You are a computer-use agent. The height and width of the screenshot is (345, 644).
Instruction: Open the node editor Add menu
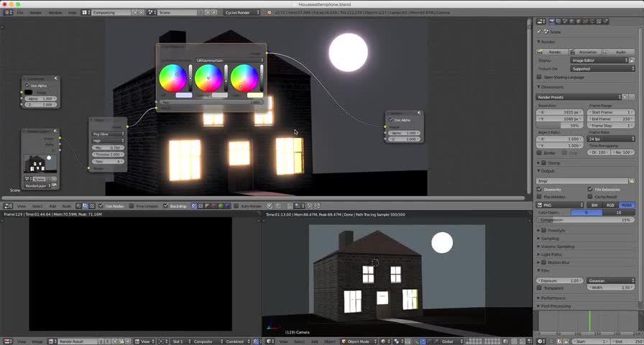pyautogui.click(x=52, y=206)
